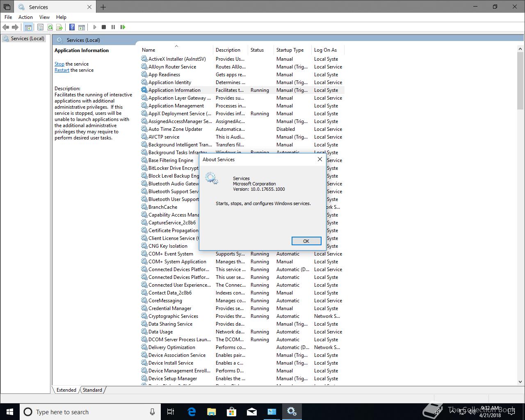Click the Back arrow in the toolbar
Screen dimensions: 525x420
[6, 27]
